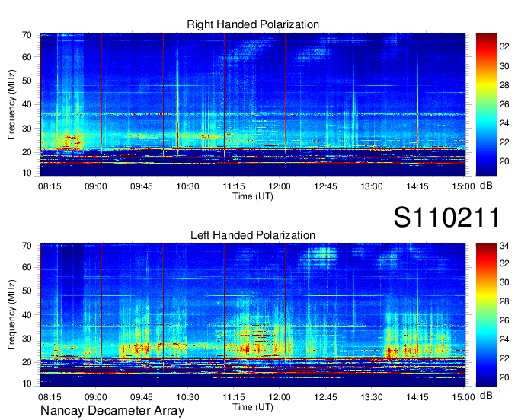Click the dB label under bottom color bar
Image resolution: width=518 pixels, height=420 pixels.
(x=486, y=396)
